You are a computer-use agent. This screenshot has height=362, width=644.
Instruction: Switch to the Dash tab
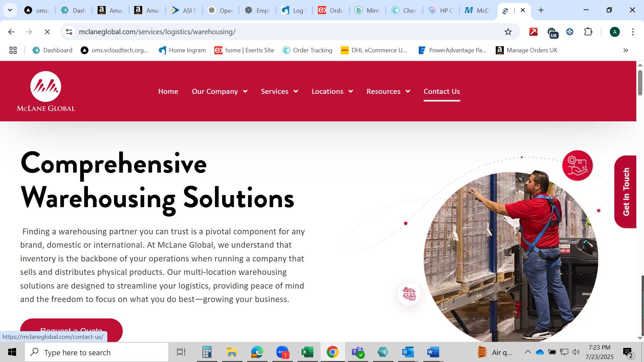pyautogui.click(x=74, y=10)
